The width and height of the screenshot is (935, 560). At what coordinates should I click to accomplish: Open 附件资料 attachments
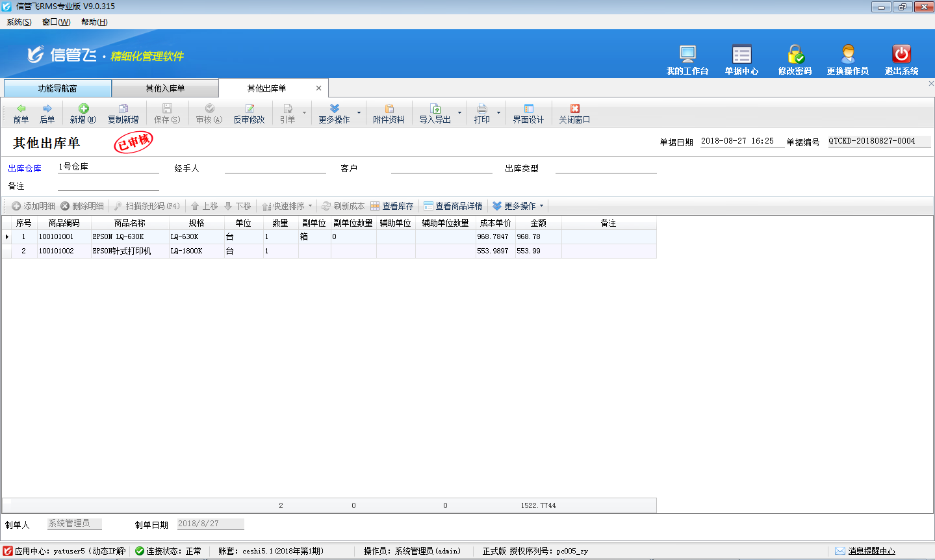click(x=389, y=113)
